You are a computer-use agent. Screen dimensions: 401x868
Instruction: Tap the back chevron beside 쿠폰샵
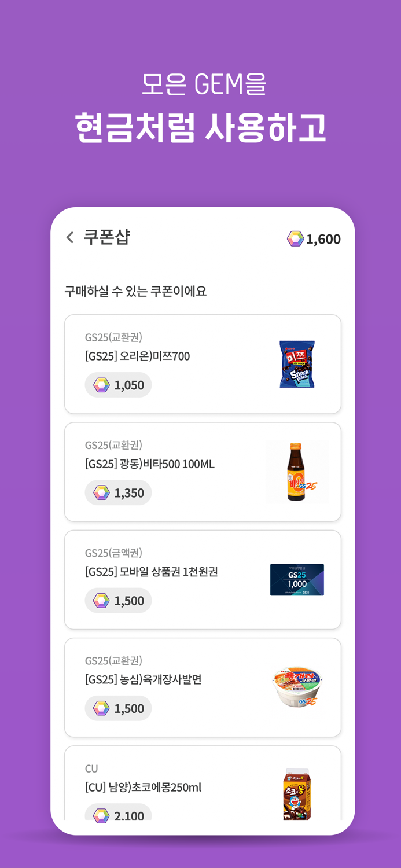point(69,237)
